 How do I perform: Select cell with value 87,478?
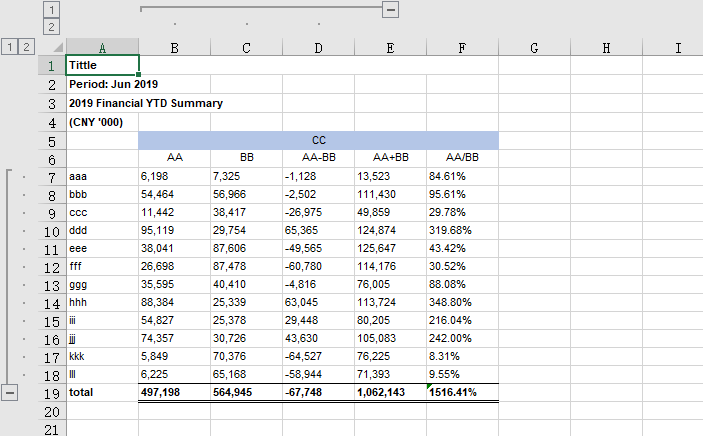(x=247, y=266)
